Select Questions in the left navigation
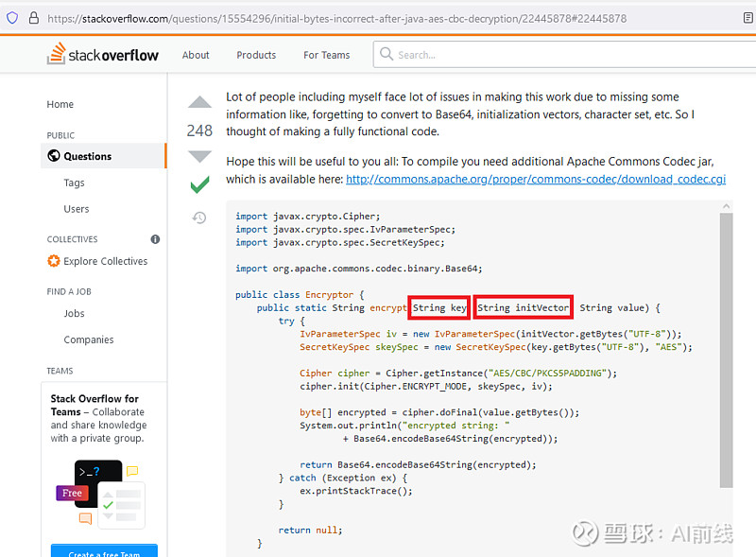This screenshot has width=756, height=557. [x=87, y=156]
